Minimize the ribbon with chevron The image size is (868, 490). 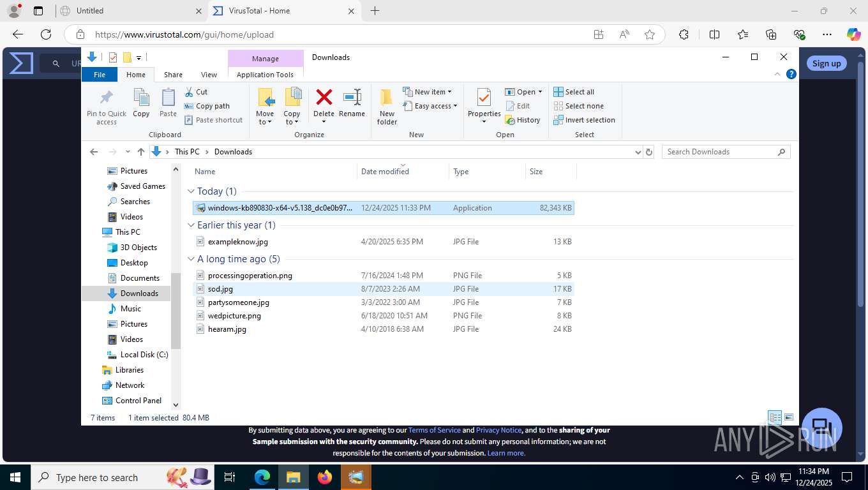pos(777,74)
